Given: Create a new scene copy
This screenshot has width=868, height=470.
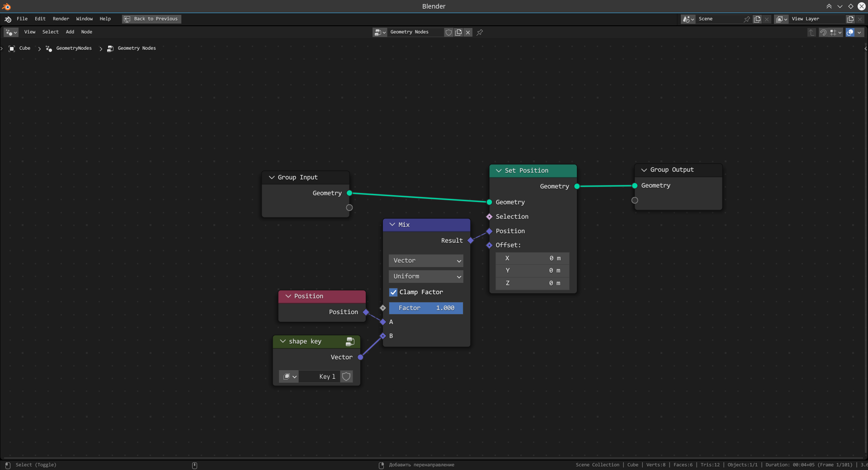Looking at the screenshot, I should click(x=757, y=19).
